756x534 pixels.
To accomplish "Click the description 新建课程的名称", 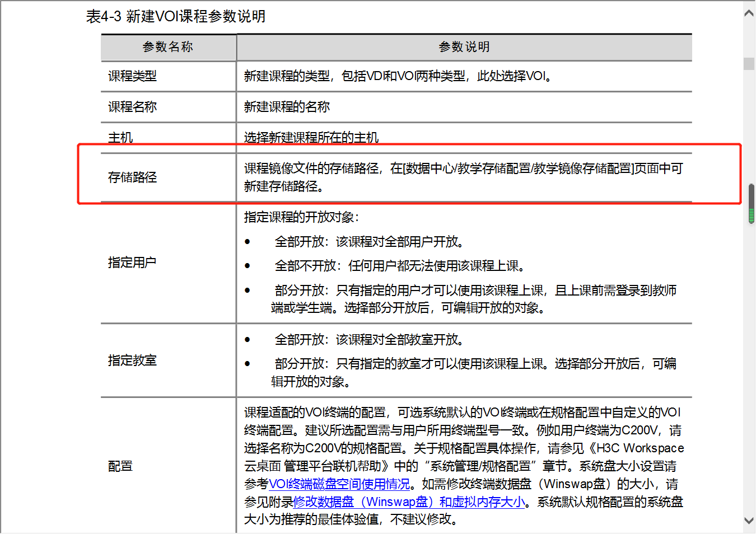I will coord(287,107).
